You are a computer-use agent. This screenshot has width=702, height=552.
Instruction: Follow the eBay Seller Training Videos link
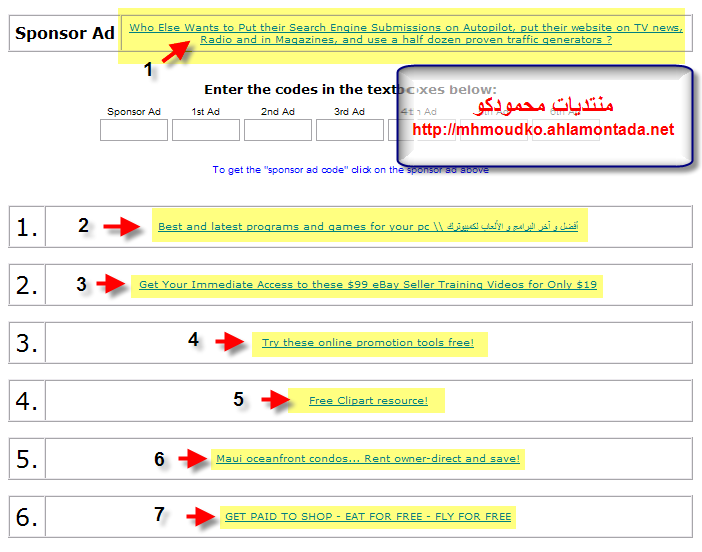[367, 285]
